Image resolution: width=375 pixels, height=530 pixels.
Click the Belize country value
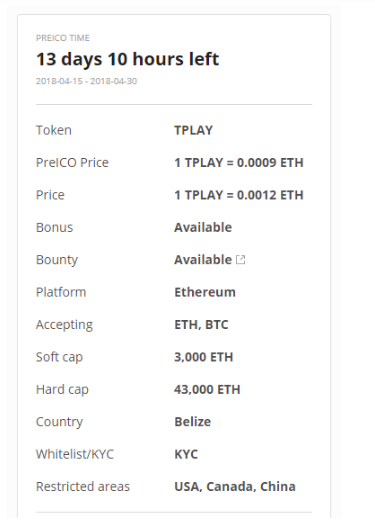tap(192, 422)
